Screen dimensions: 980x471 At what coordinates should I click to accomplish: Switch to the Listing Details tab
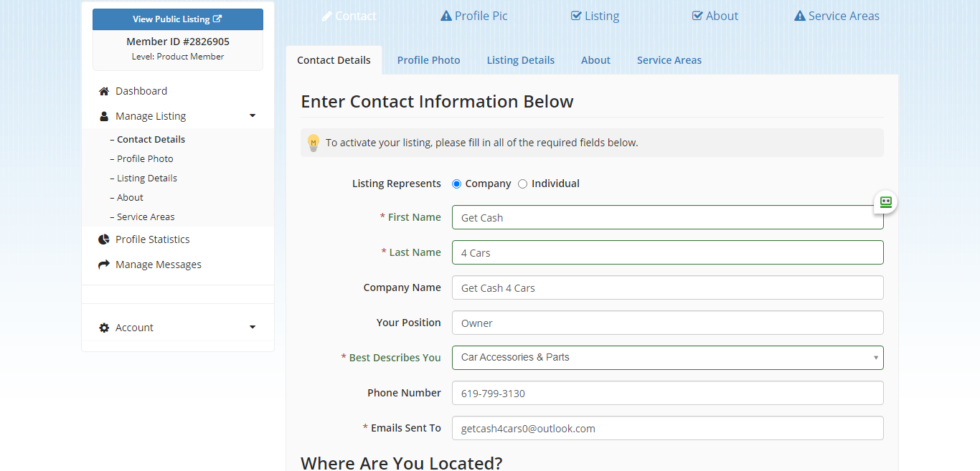coord(520,60)
